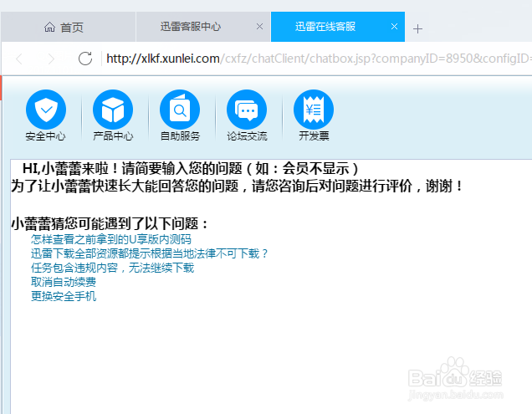The width and height of the screenshot is (532, 414).
Task: Click the 产品中心 text label
Action: (x=113, y=136)
